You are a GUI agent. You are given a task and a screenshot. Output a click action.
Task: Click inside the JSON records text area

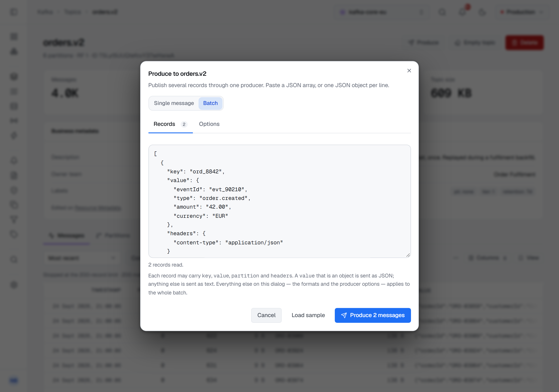point(279,201)
